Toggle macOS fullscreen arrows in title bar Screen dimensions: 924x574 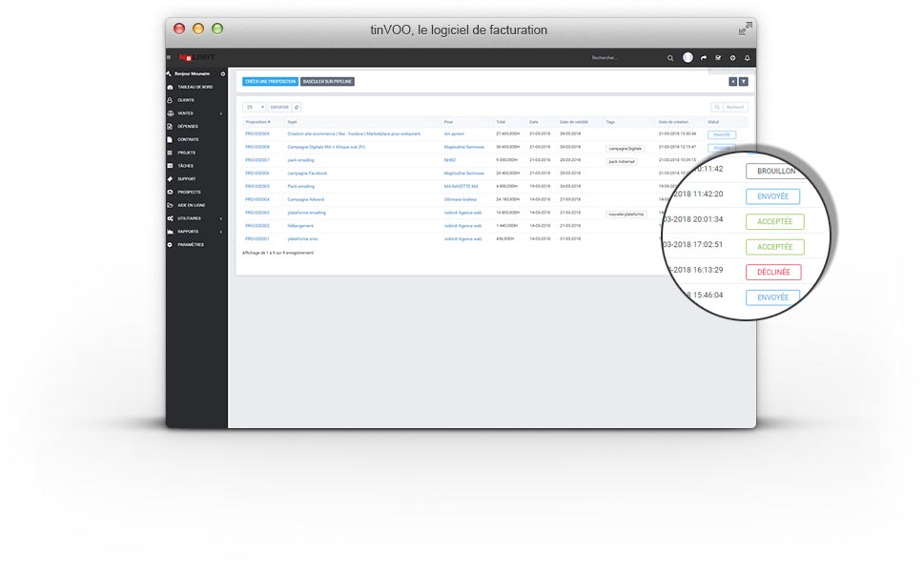point(745,29)
